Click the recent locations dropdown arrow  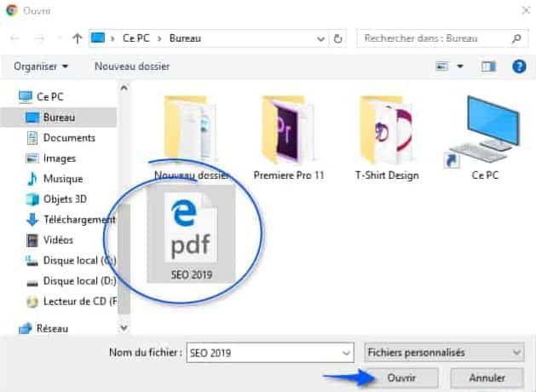58,38
